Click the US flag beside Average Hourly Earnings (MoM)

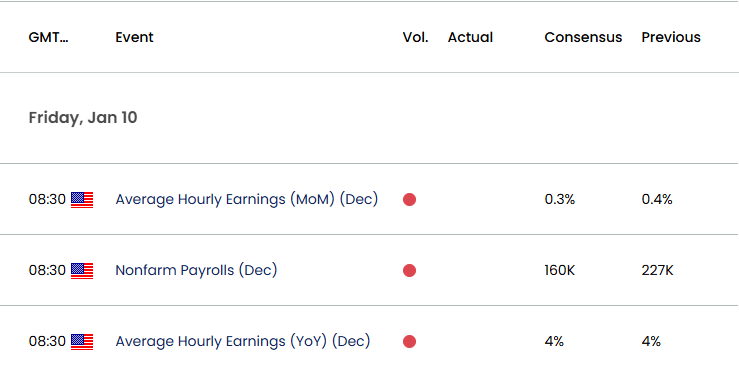click(x=82, y=200)
